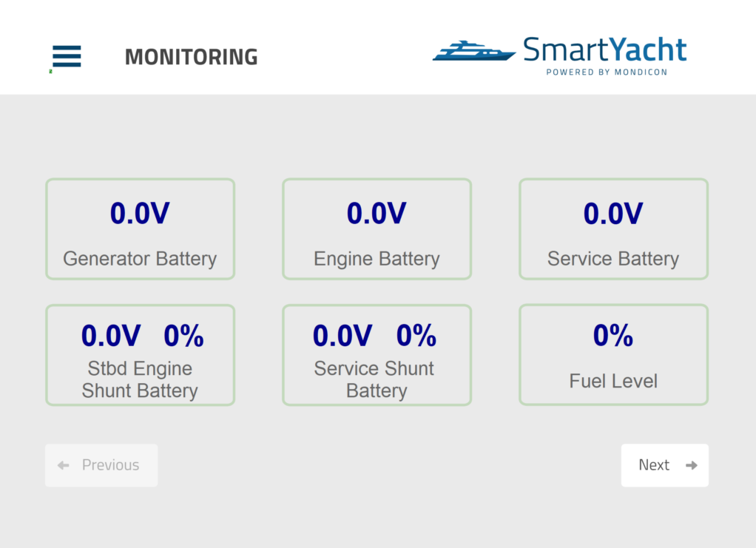Click the Stbd Engine Shunt 0.0V value

111,336
